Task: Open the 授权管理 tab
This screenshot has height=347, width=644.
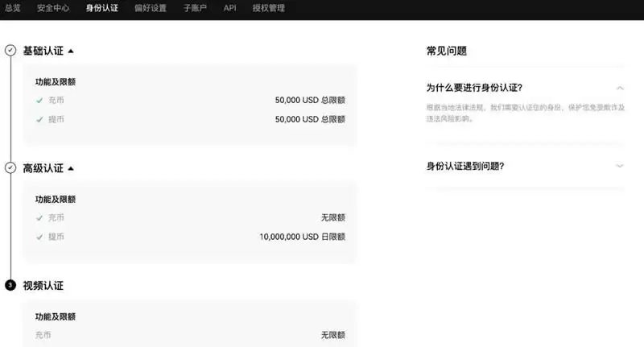Action: click(x=268, y=8)
